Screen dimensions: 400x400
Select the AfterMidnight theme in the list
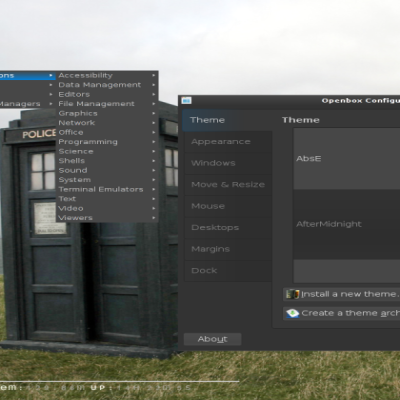tap(347, 224)
